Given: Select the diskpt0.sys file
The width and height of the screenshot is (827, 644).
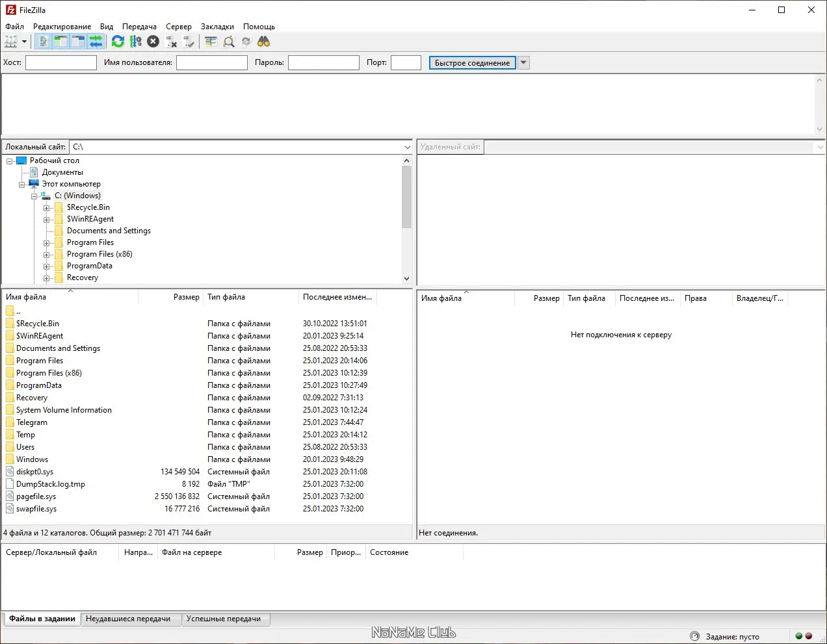Looking at the screenshot, I should [34, 472].
